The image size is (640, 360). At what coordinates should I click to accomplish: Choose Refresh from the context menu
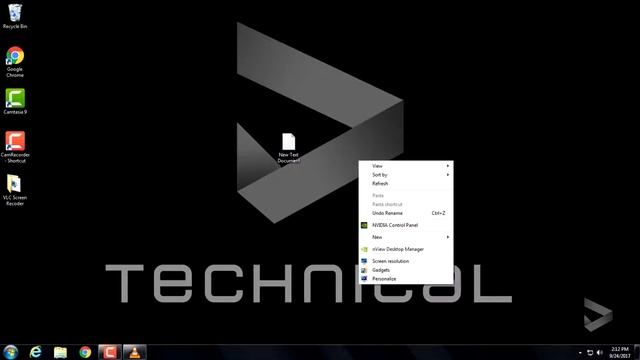tap(406, 184)
